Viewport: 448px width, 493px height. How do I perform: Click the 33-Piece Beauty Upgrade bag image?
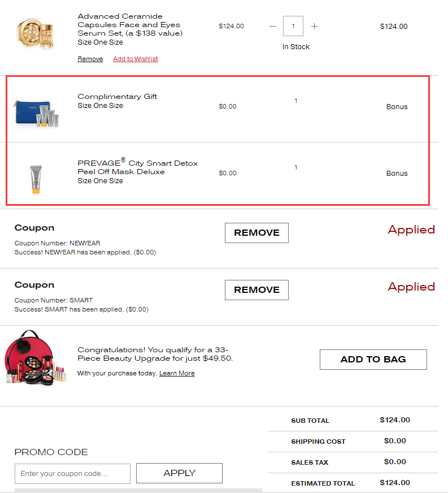click(35, 358)
